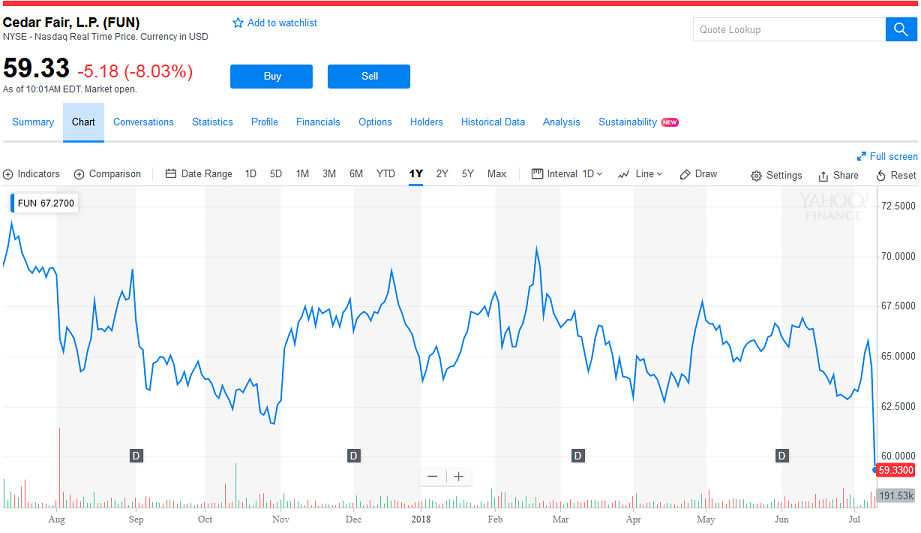Open the Profile tab
This screenshot has width=921, height=533.
[x=265, y=122]
